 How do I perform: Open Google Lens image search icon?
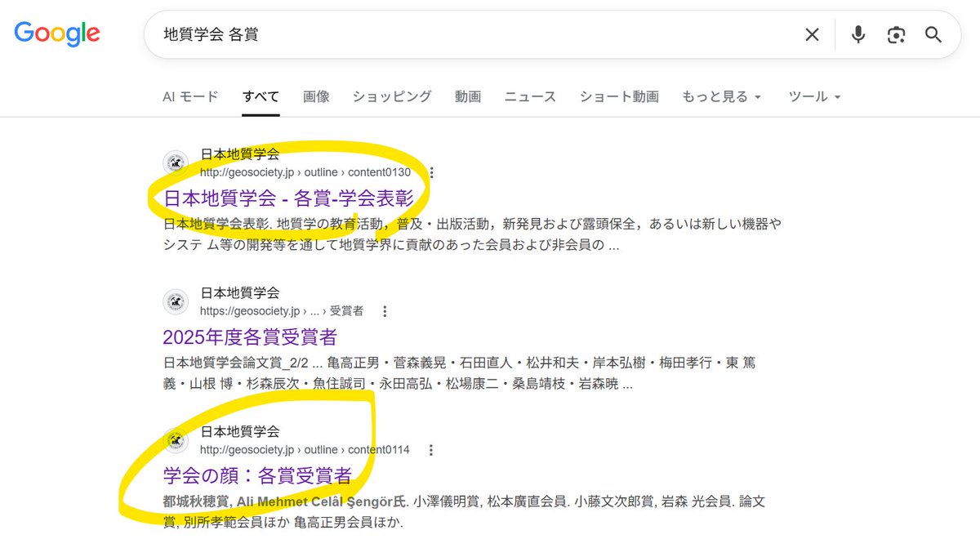pos(896,34)
